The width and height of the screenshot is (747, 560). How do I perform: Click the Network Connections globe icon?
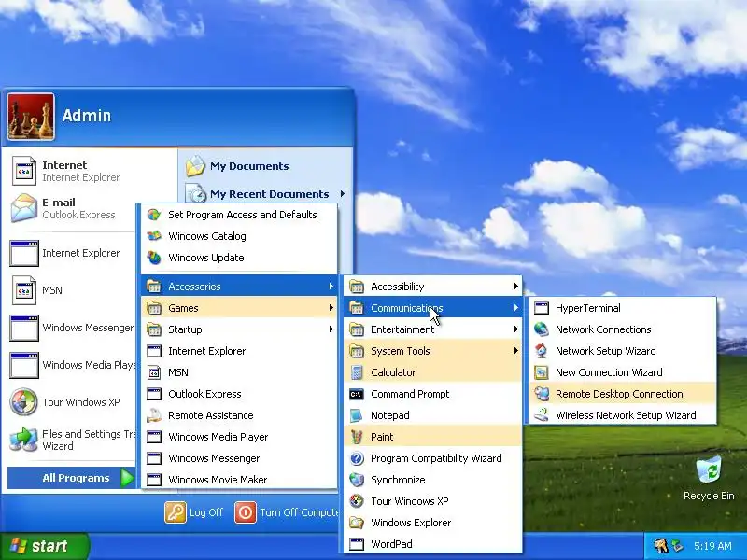click(542, 329)
